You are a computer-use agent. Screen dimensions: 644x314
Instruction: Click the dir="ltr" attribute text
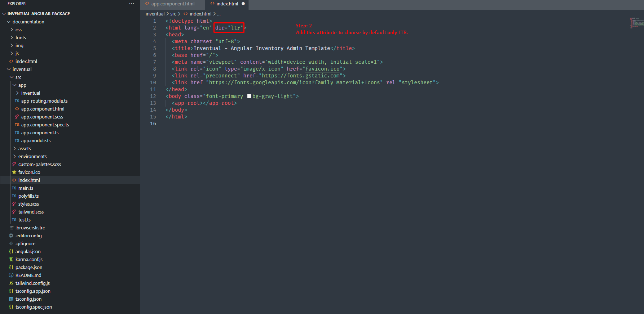pos(229,28)
